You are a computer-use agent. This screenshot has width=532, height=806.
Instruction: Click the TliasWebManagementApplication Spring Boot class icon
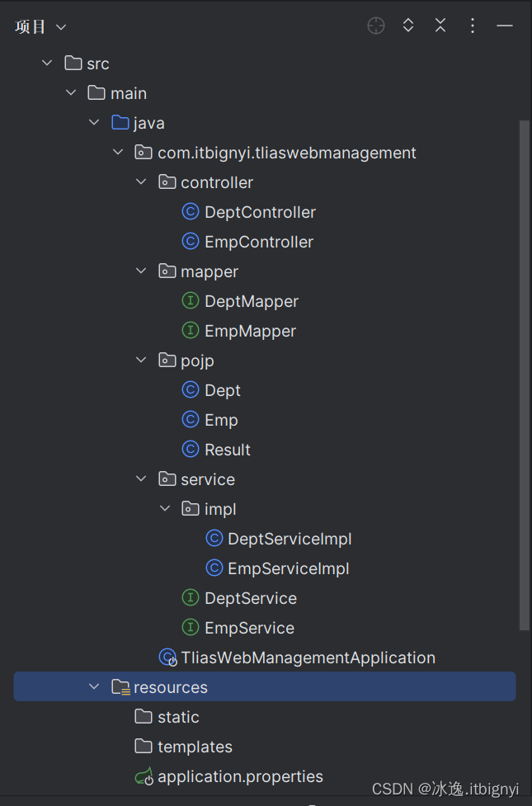point(167,658)
